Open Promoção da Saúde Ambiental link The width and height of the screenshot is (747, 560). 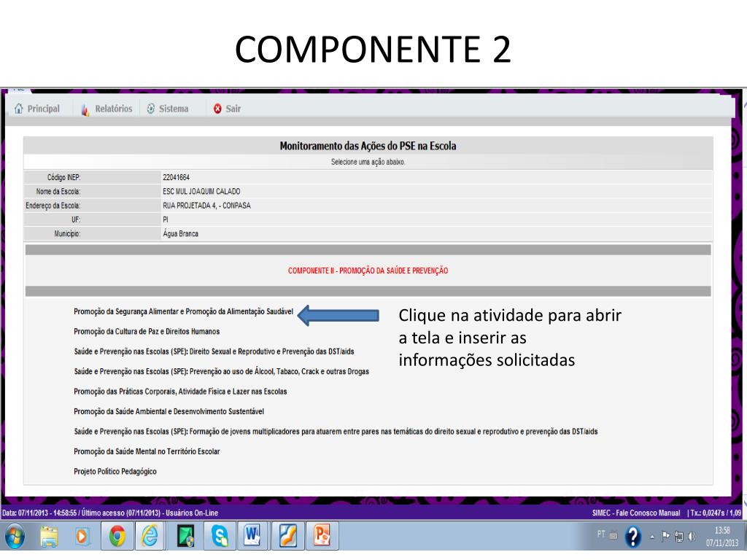(169, 411)
